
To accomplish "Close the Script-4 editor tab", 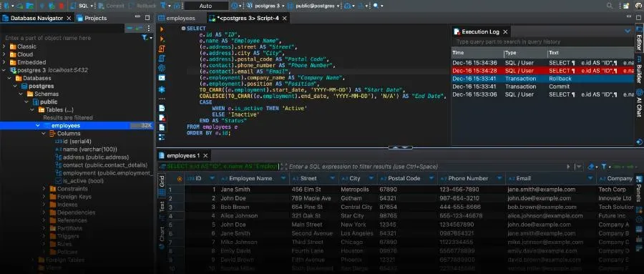I will coord(284,18).
